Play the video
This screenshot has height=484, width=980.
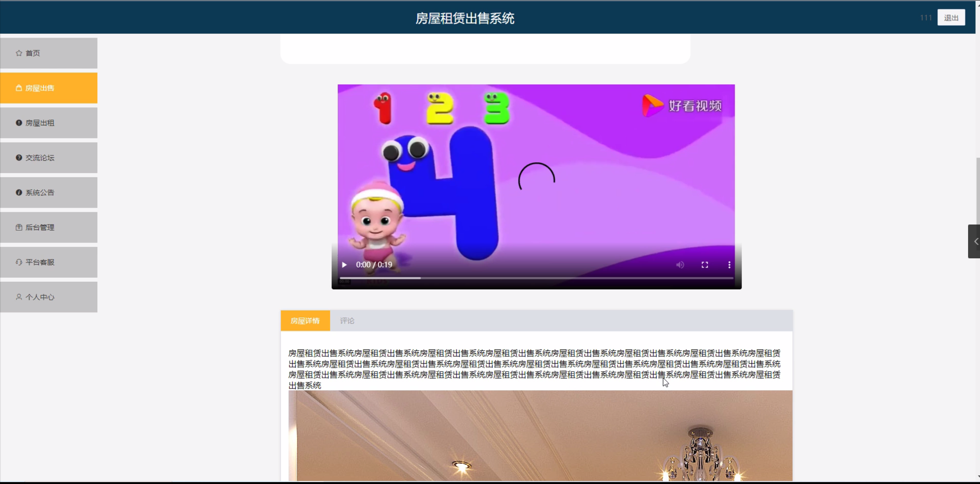[344, 265]
